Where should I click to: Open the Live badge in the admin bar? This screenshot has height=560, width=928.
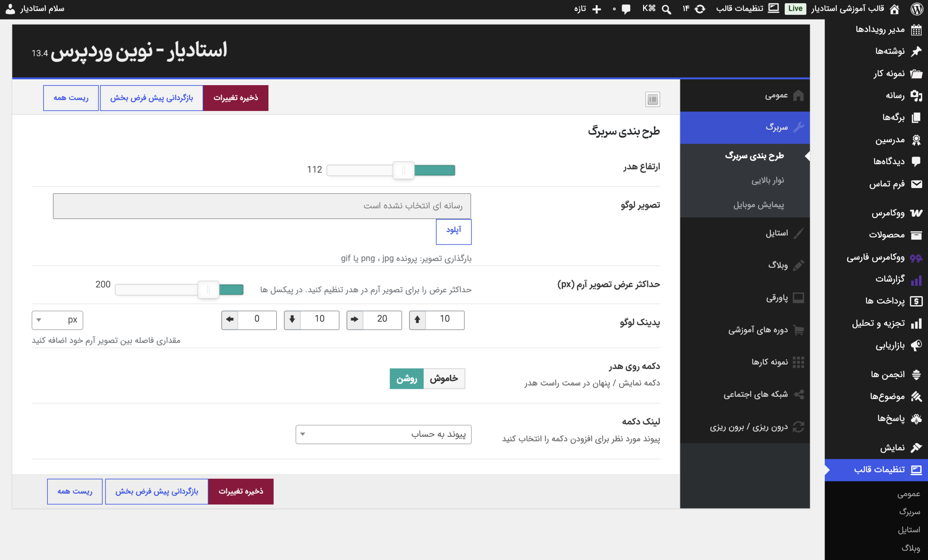click(x=795, y=9)
